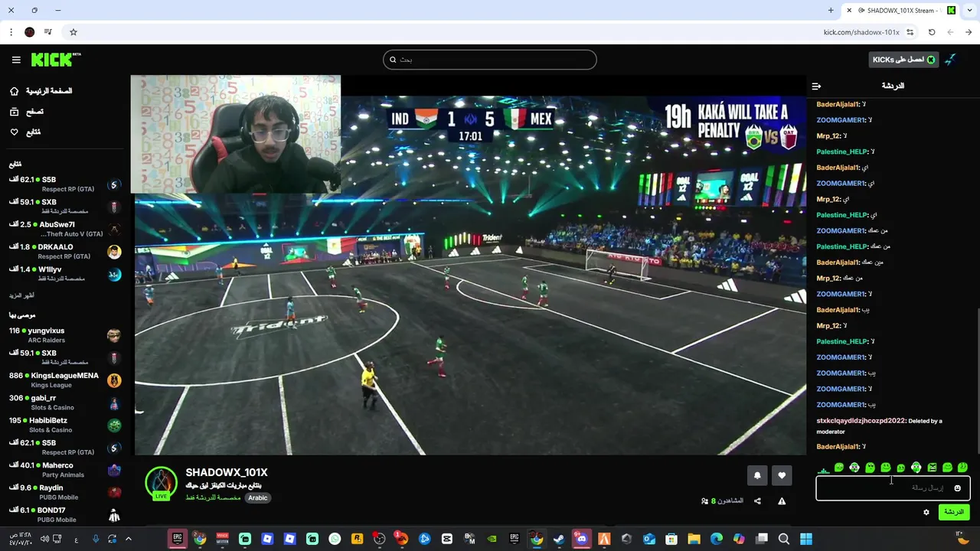The image size is (980, 551).
Task: Open the Kick hamburger sidebar menu
Action: [16, 60]
